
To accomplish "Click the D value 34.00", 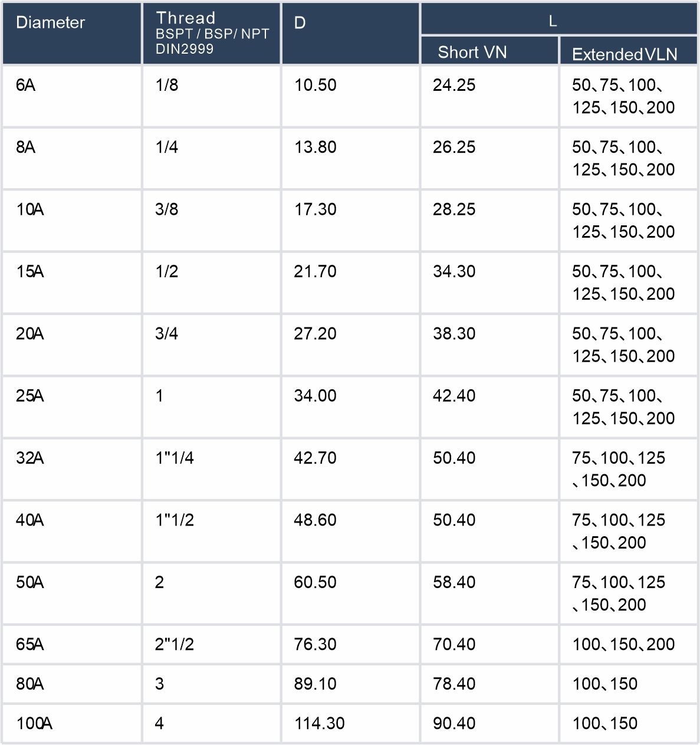I will point(316,396).
